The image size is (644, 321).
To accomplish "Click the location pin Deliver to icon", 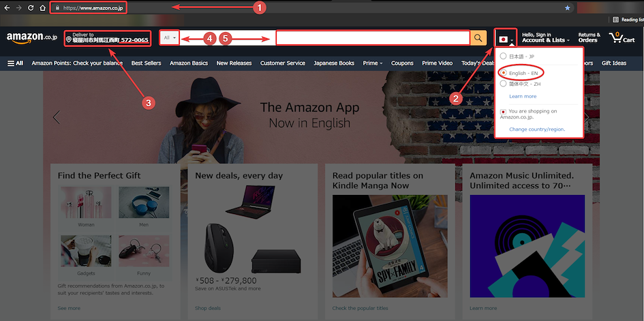I will pyautogui.click(x=69, y=40).
